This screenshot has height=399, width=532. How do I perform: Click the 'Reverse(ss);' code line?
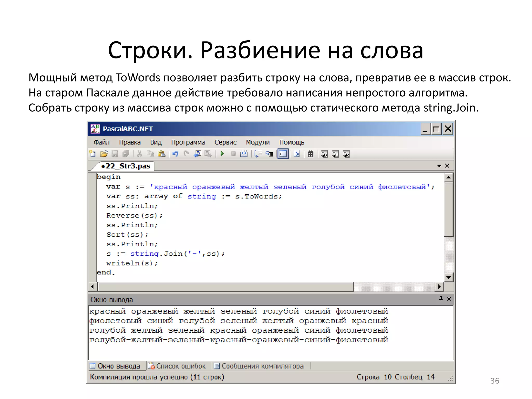click(x=134, y=216)
